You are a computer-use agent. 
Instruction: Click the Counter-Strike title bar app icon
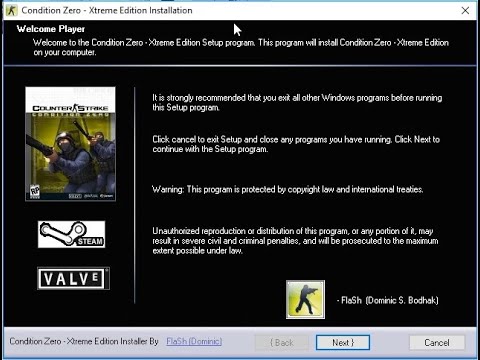pos(11,10)
